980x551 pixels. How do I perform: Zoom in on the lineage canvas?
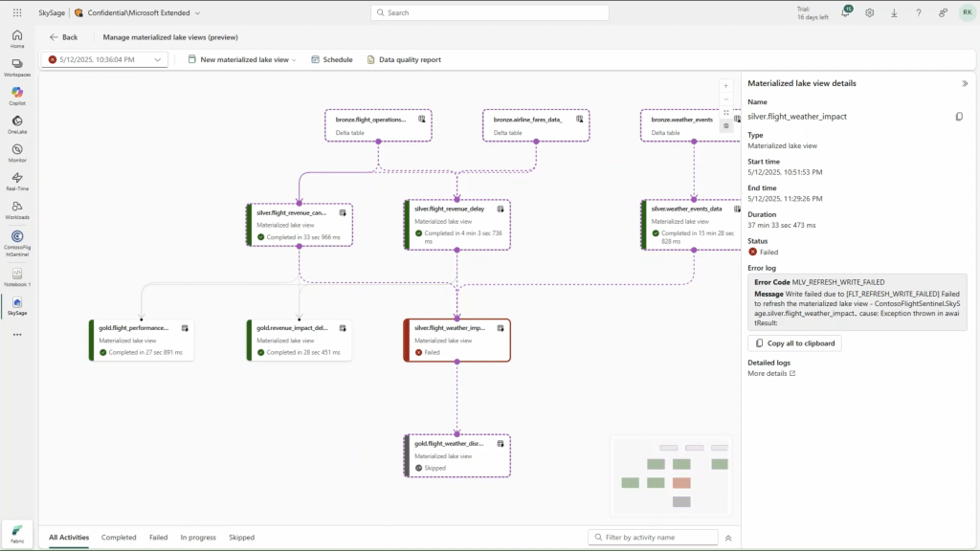tap(725, 86)
